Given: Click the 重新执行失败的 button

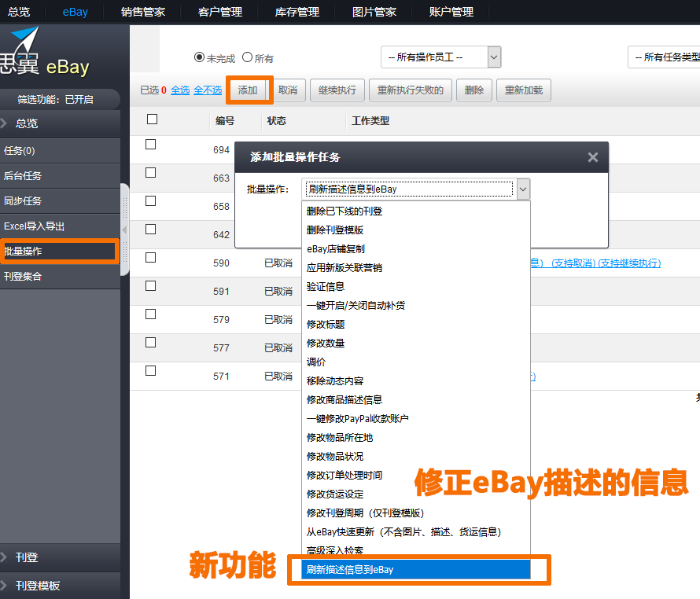Looking at the screenshot, I should [x=411, y=90].
